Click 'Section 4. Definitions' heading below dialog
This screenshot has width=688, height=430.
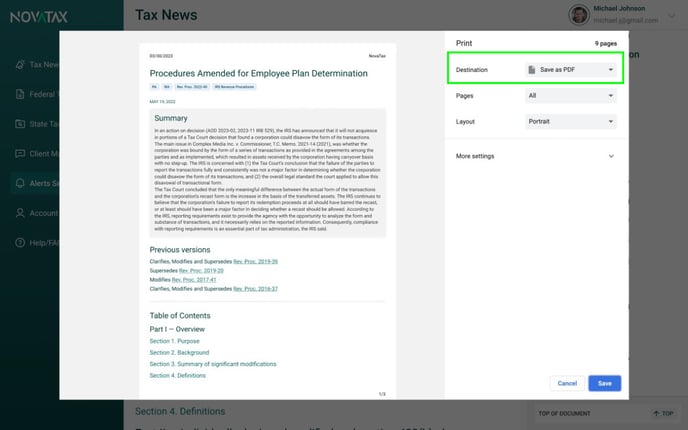tap(180, 411)
